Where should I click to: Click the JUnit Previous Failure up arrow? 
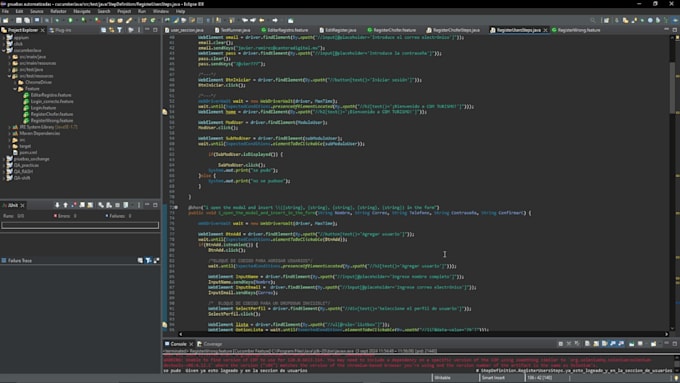pyautogui.click(x=65, y=205)
